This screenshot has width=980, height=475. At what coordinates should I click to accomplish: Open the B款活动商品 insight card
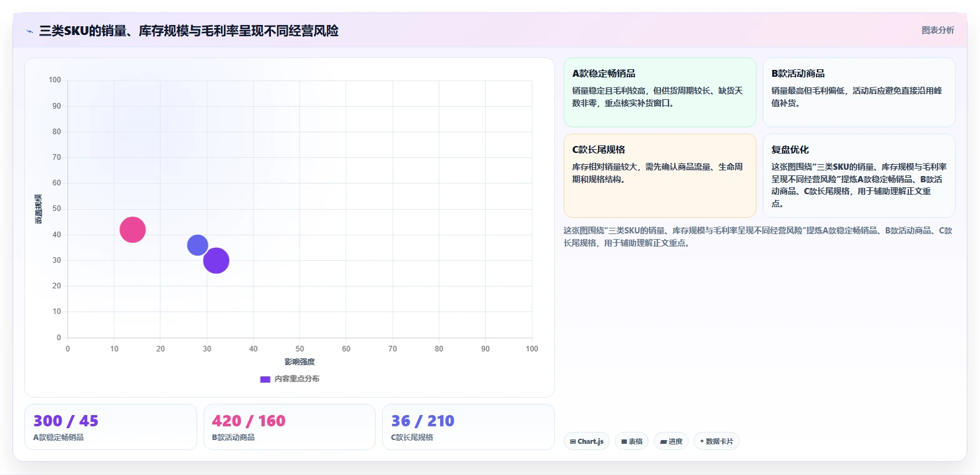(859, 92)
